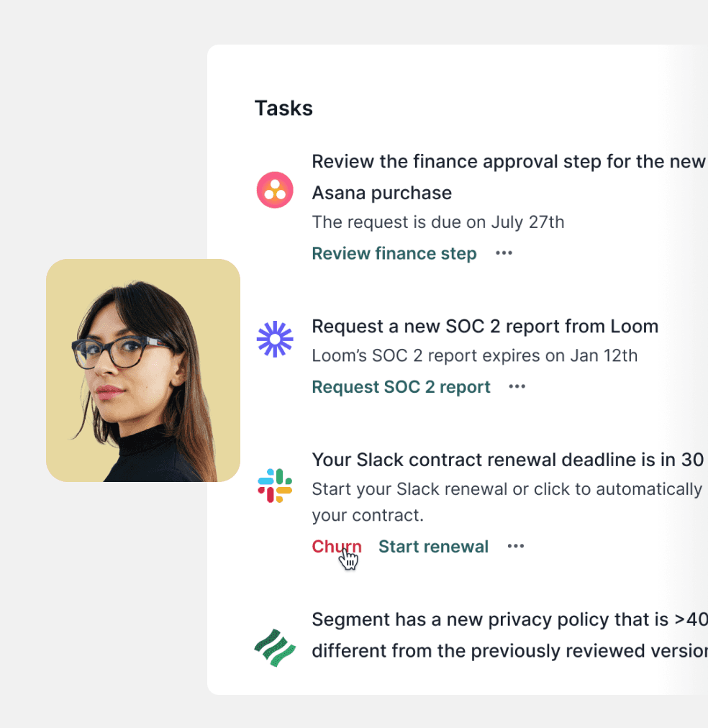Screen dimensions: 708x728
Task: Click the Segment privacy policy task text
Action: click(504, 634)
